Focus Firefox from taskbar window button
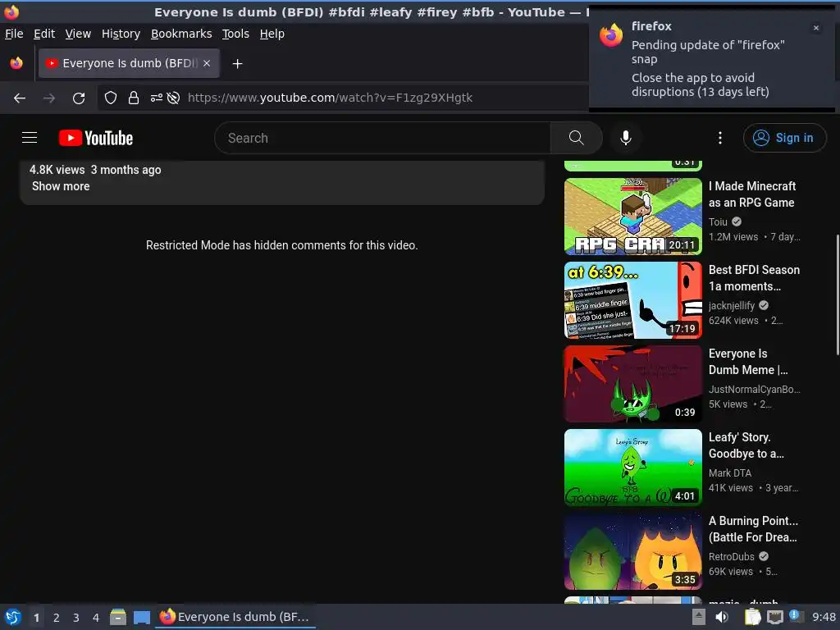840x630 pixels. [235, 617]
